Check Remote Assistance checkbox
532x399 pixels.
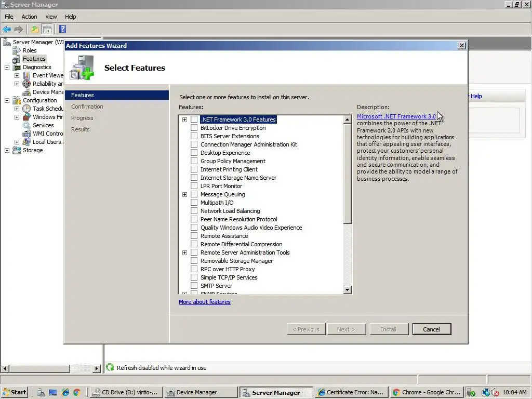click(x=194, y=236)
